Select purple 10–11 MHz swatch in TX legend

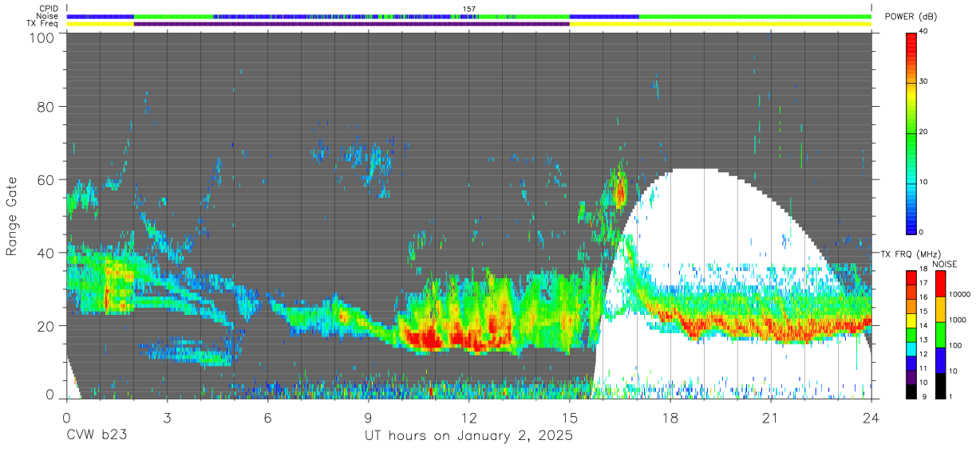911,375
